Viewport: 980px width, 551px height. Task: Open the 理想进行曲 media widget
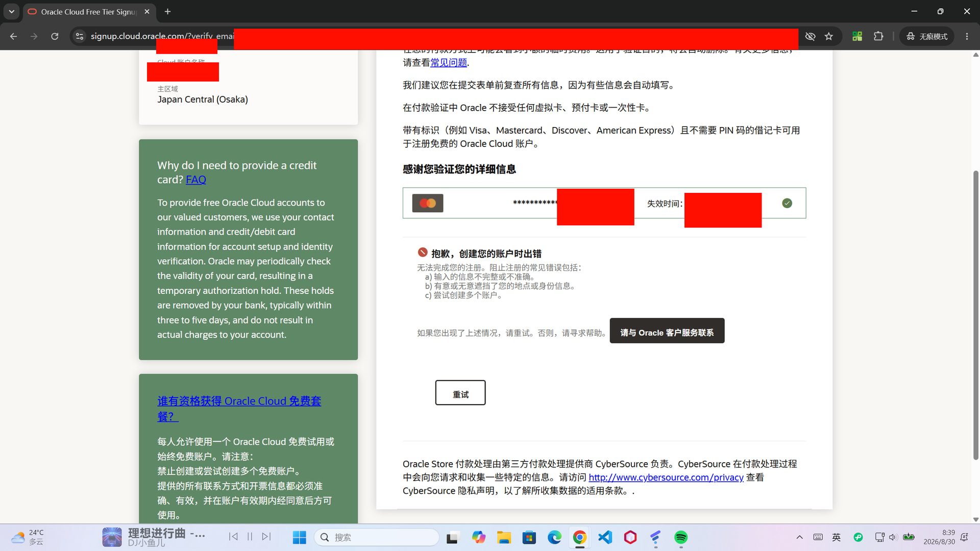[x=153, y=537]
